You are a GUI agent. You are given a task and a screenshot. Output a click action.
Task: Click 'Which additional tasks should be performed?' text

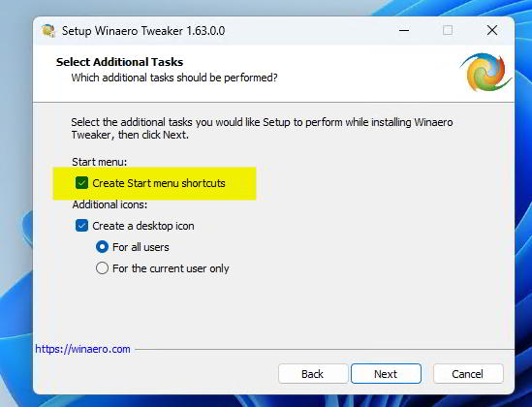point(174,78)
